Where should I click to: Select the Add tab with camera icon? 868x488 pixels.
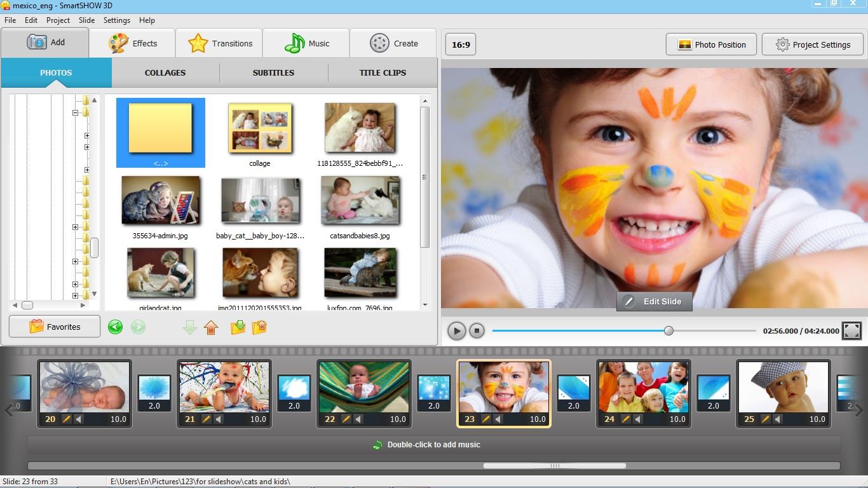coord(44,43)
